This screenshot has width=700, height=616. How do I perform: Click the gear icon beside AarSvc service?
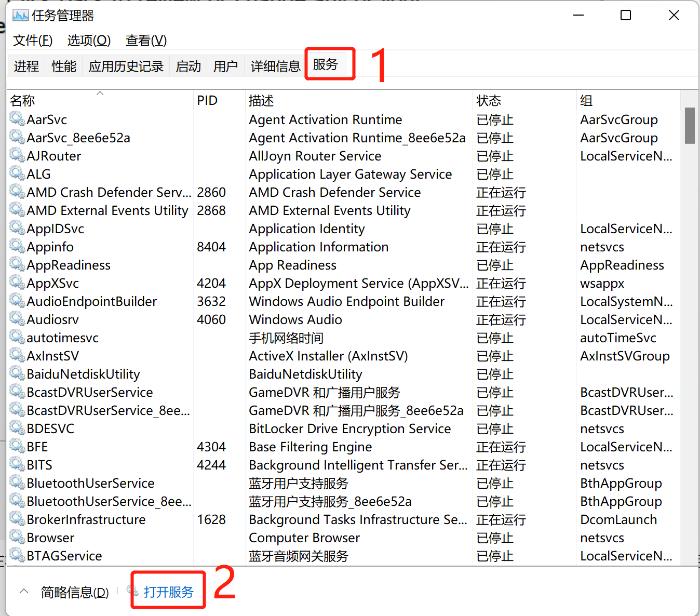(17, 119)
